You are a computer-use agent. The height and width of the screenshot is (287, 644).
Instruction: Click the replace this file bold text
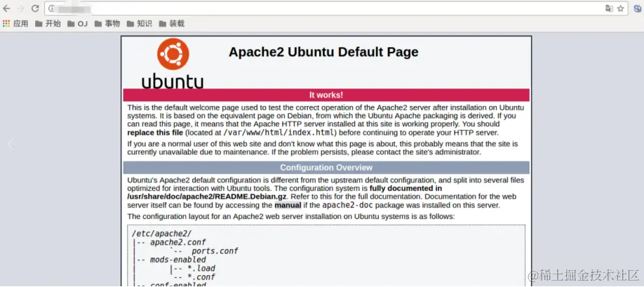pyautogui.click(x=155, y=132)
